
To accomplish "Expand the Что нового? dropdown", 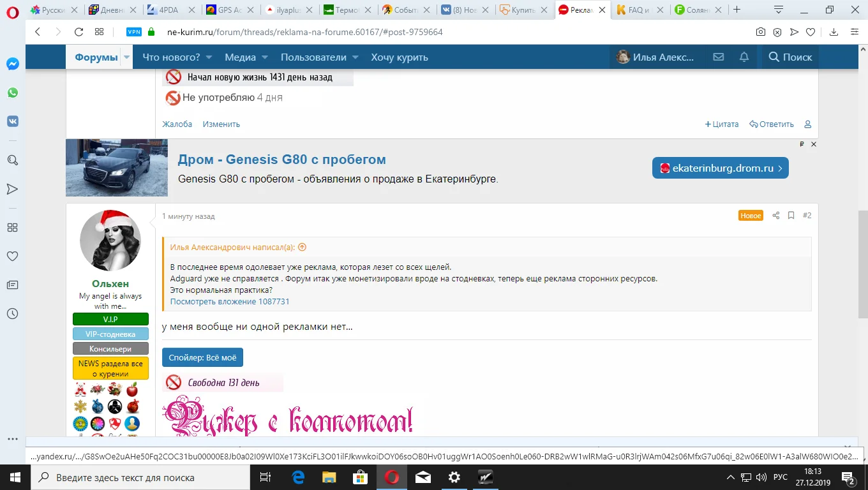I will point(209,57).
